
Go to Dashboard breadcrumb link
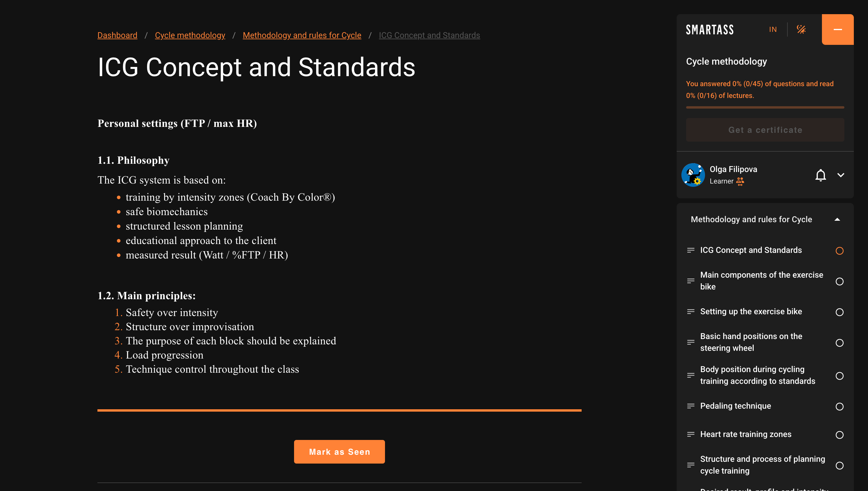(117, 35)
